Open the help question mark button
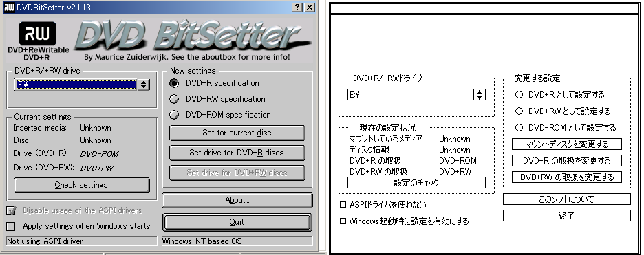The image size is (644, 255). coord(298,8)
